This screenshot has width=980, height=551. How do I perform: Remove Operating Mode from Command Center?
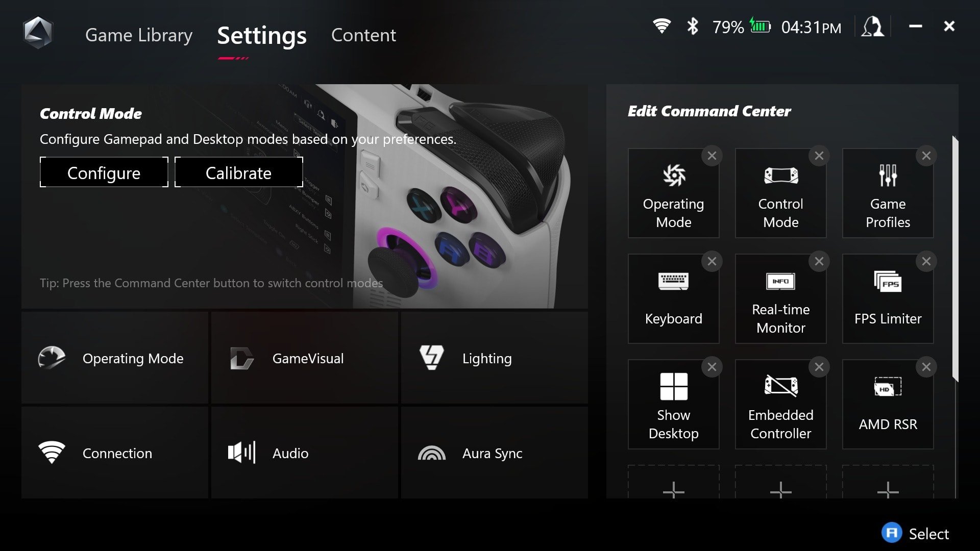pyautogui.click(x=712, y=156)
